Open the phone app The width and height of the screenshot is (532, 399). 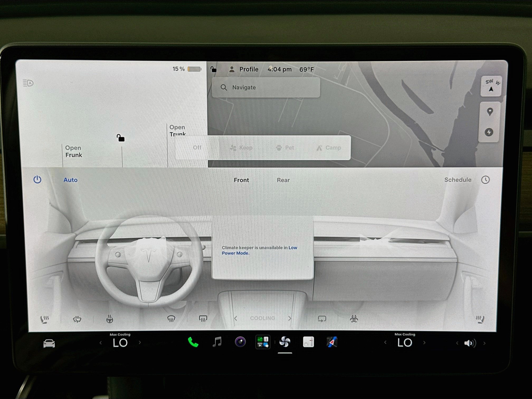[193, 342]
